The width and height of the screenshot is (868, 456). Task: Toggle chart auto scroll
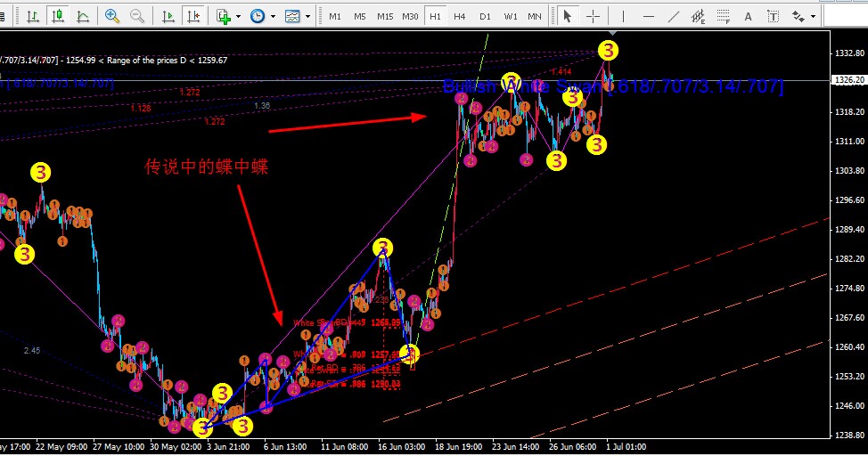pyautogui.click(x=168, y=17)
